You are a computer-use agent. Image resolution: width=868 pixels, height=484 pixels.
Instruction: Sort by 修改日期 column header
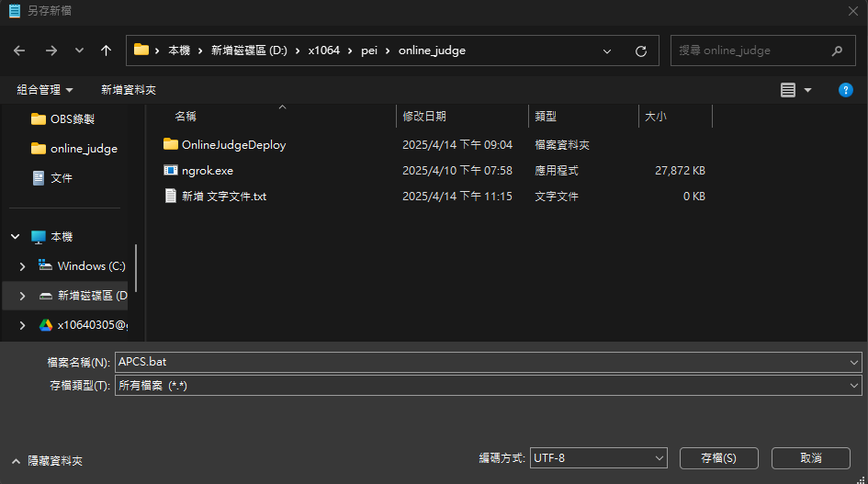click(424, 117)
